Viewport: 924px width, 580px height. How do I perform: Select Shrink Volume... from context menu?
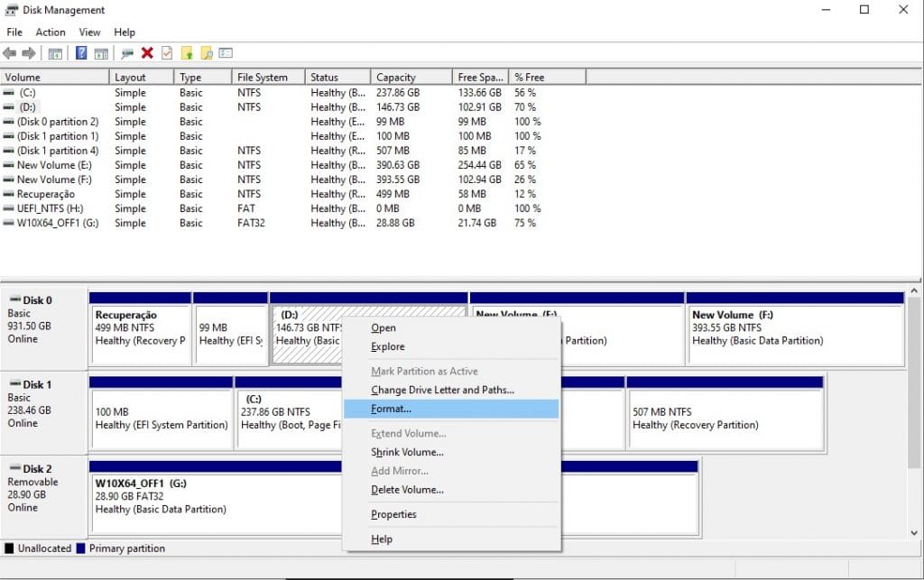(x=407, y=453)
